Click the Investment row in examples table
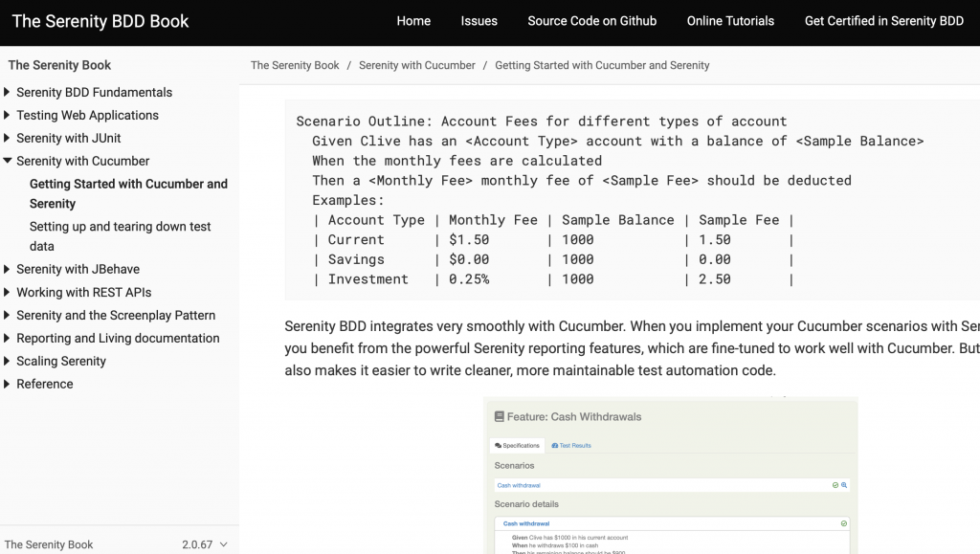This screenshot has height=554, width=980. (553, 279)
